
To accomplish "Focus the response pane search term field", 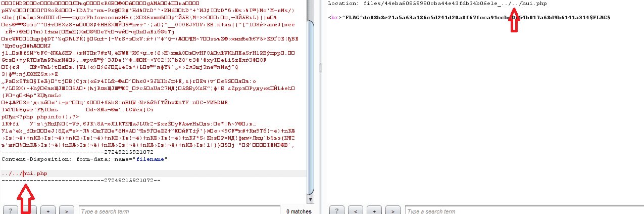I will pyautogui.click(x=524, y=210).
